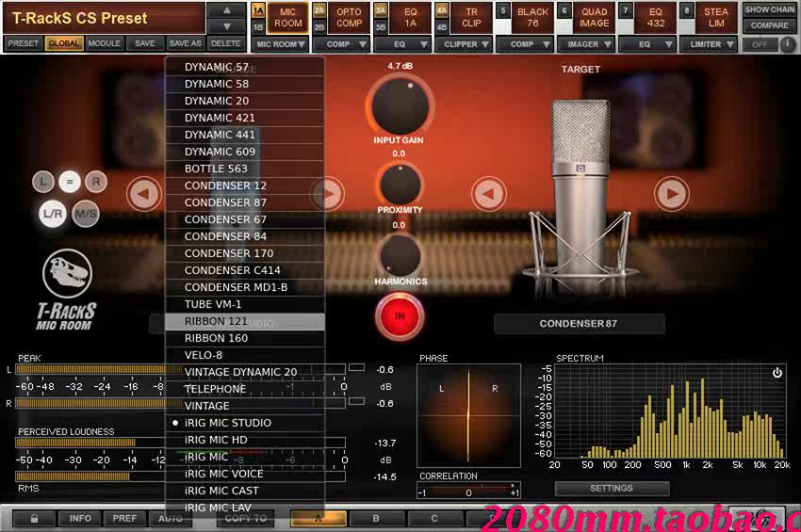Toggle the link (=) channels button
This screenshot has height=532, width=801.
(x=70, y=182)
